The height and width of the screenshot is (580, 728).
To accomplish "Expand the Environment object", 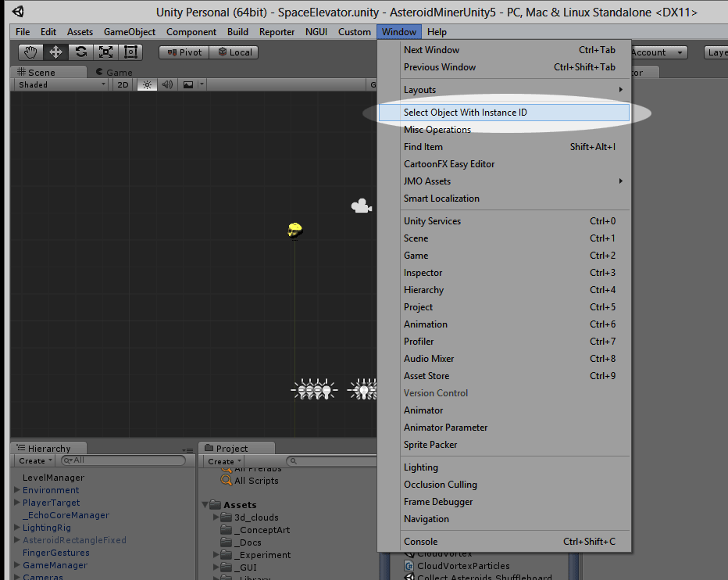I will [x=16, y=490].
